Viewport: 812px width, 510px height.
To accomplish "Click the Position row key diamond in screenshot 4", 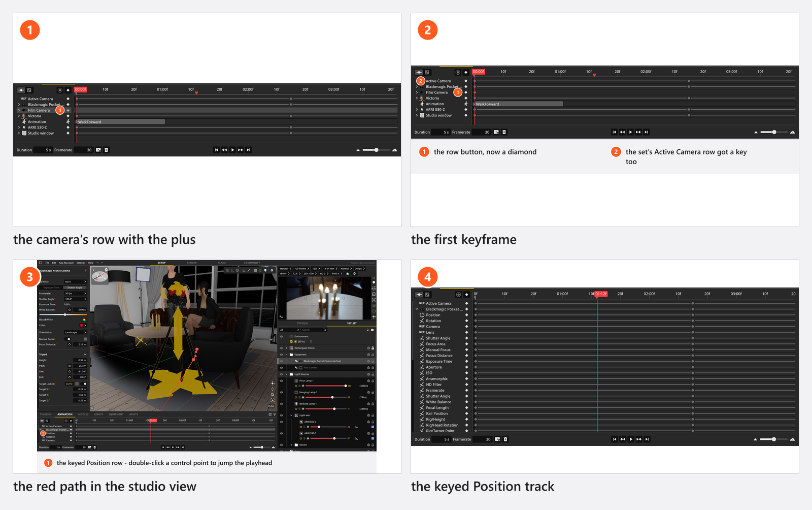I will [x=466, y=315].
